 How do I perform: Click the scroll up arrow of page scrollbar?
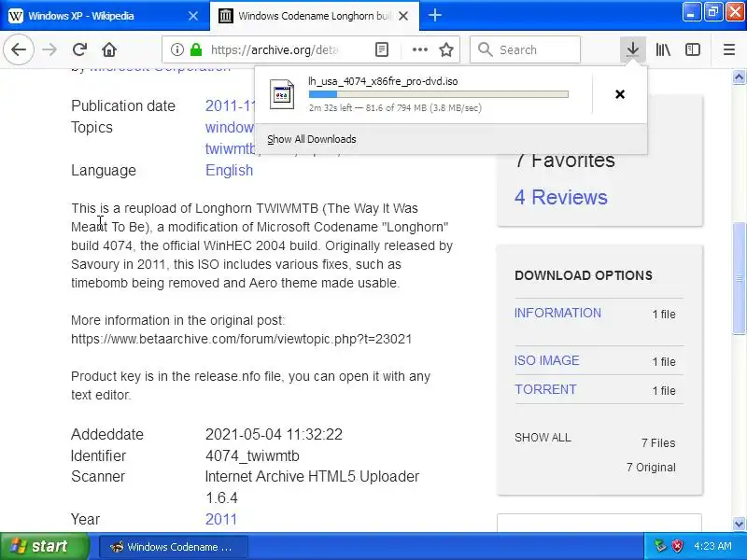739,77
